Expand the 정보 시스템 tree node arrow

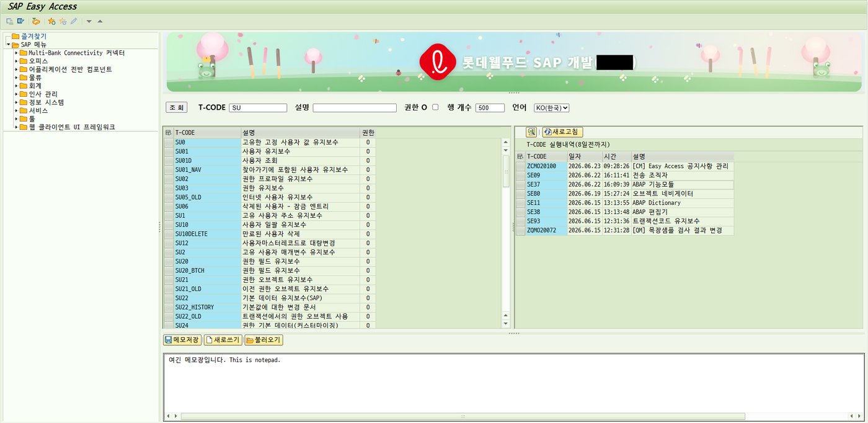coord(16,102)
